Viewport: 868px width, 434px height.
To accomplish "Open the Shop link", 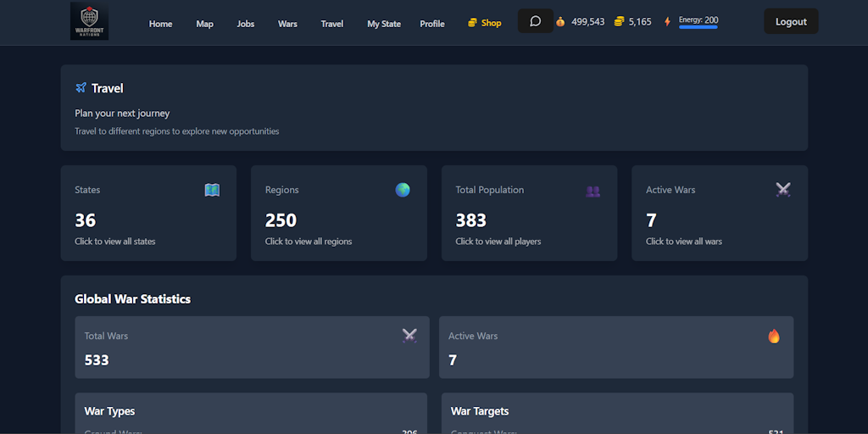I will coord(484,23).
